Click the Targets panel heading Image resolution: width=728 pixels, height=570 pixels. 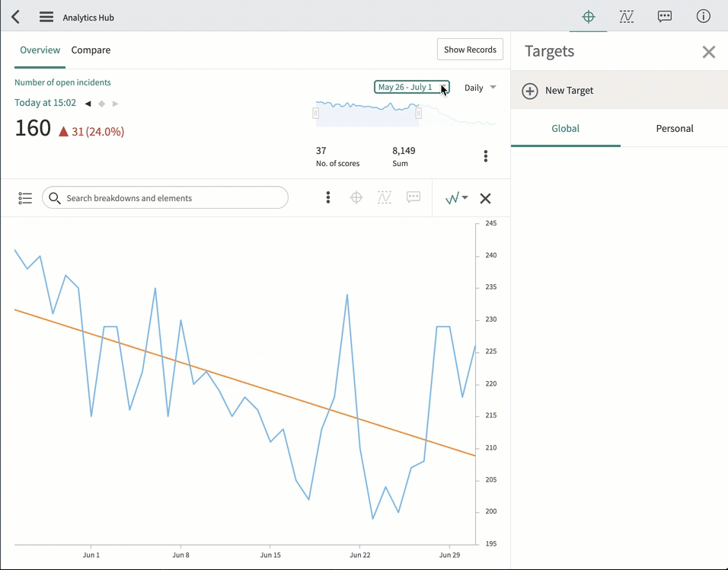549,51
